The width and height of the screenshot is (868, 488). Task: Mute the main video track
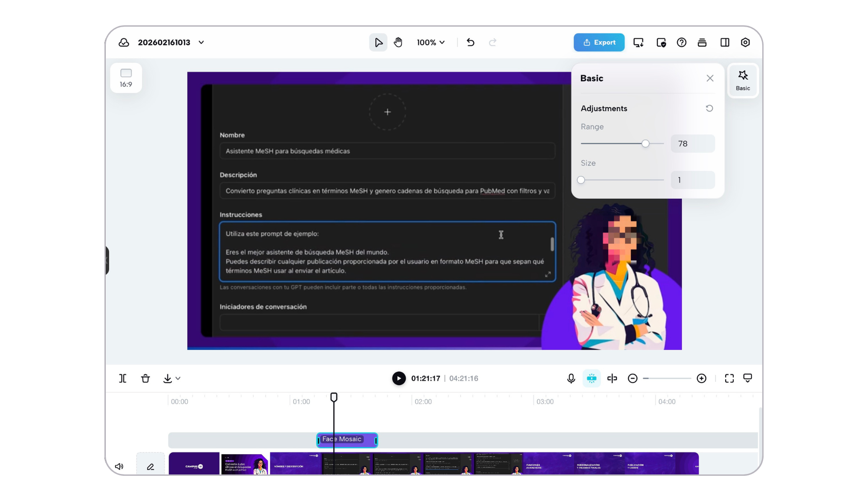(x=119, y=466)
